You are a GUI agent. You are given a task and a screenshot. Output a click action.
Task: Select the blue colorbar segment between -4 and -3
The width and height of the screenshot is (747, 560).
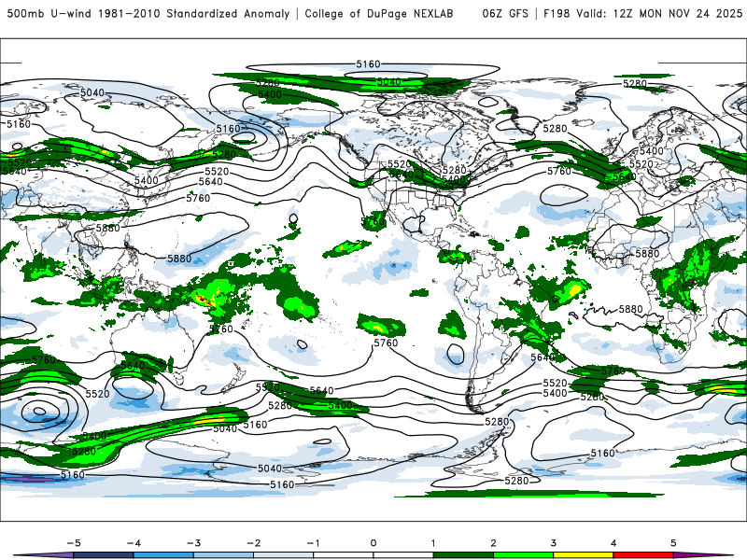[163, 555]
